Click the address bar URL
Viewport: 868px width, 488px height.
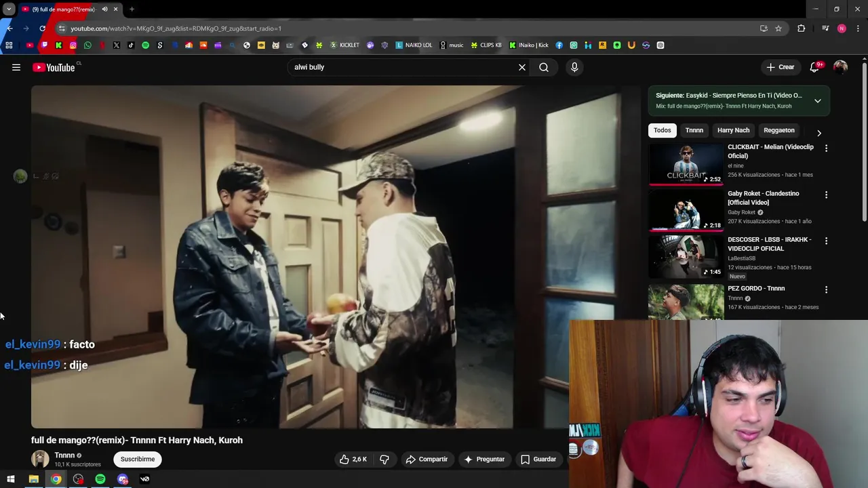coord(176,28)
